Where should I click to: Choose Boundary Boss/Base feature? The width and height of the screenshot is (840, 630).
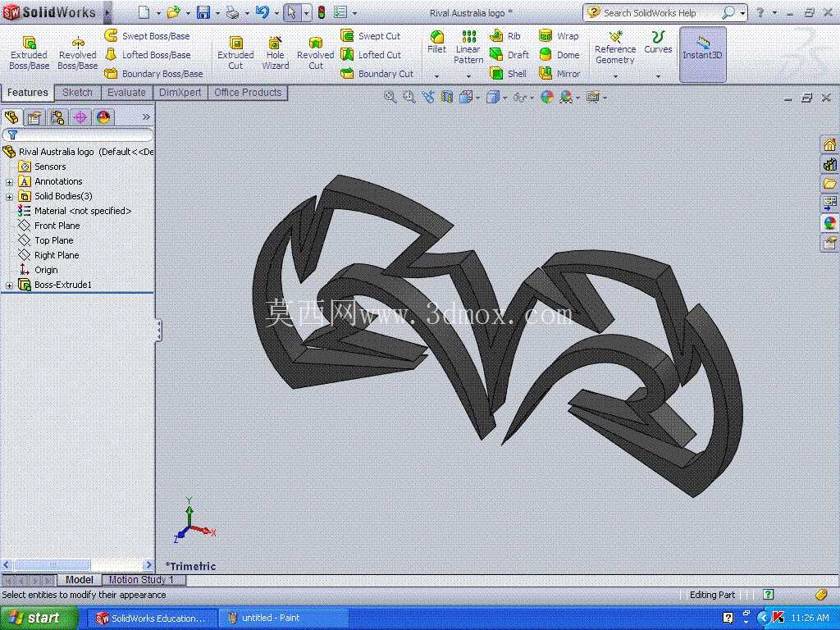point(153,73)
